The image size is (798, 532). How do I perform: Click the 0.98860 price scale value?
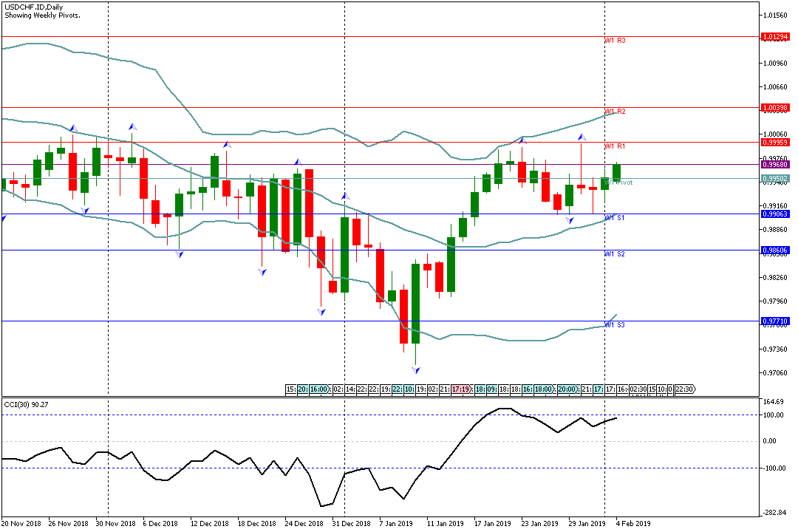pos(775,230)
